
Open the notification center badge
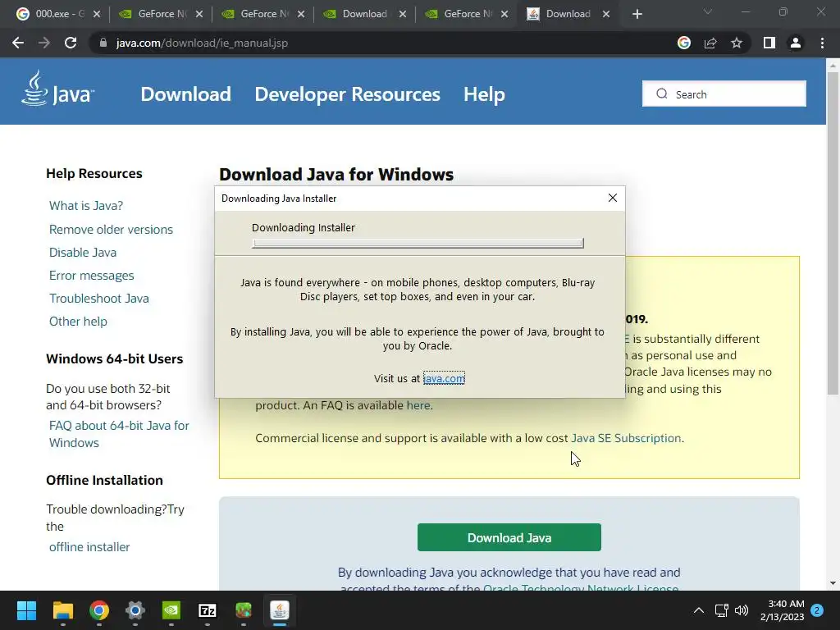pos(817,610)
